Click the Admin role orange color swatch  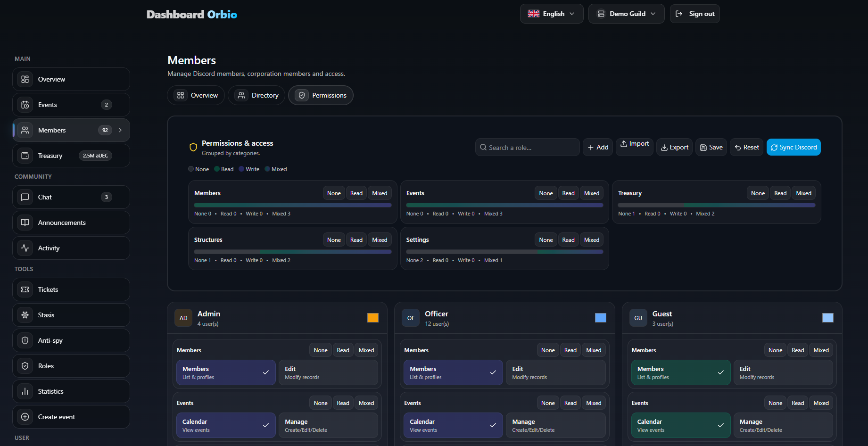pyautogui.click(x=372, y=318)
